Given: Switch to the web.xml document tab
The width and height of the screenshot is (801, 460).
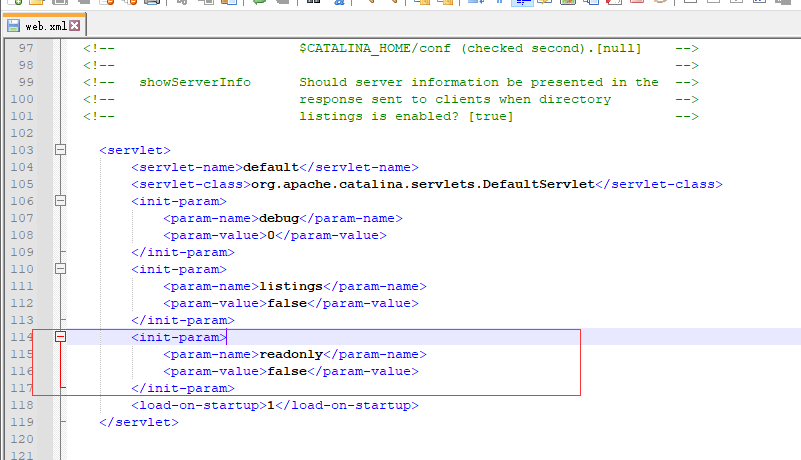Looking at the screenshot, I should [x=44, y=26].
